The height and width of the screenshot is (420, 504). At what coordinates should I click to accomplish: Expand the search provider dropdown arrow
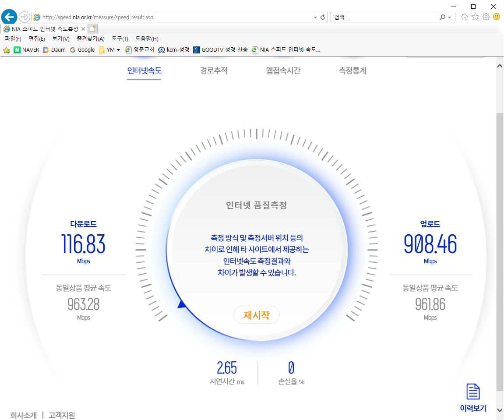click(x=449, y=18)
